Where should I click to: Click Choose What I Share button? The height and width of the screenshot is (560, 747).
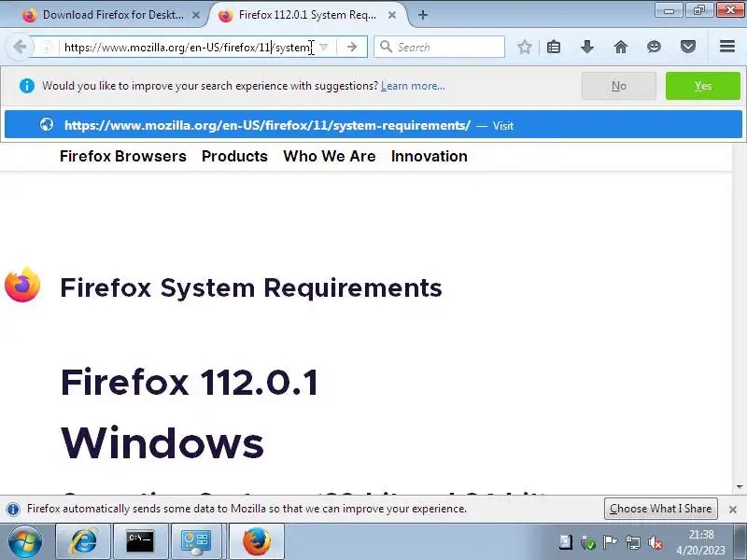coord(660,509)
